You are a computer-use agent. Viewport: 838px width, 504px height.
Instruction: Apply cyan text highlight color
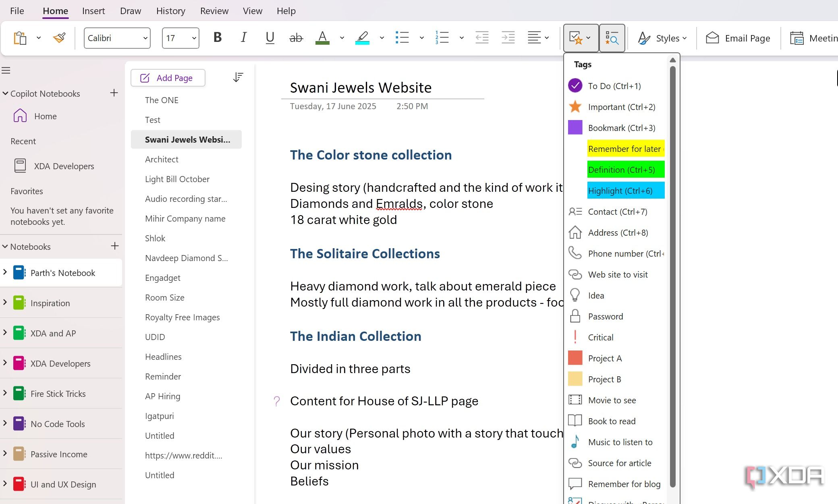[x=362, y=38]
